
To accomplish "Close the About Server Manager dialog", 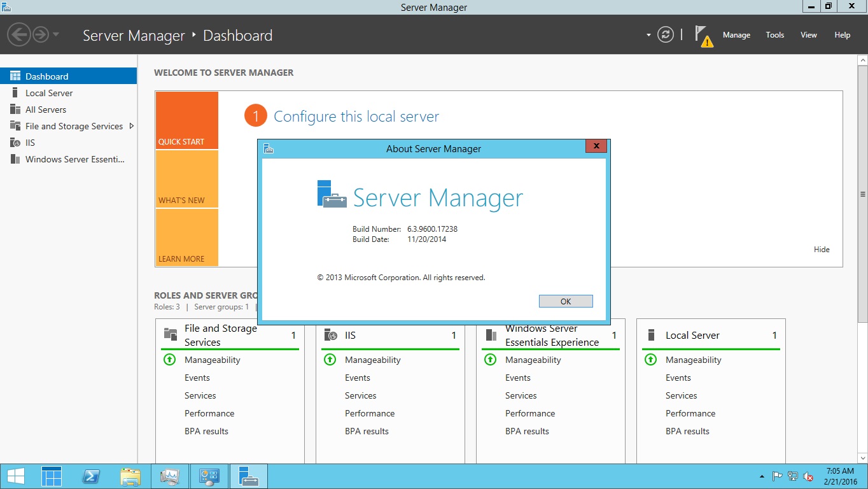I will (596, 146).
